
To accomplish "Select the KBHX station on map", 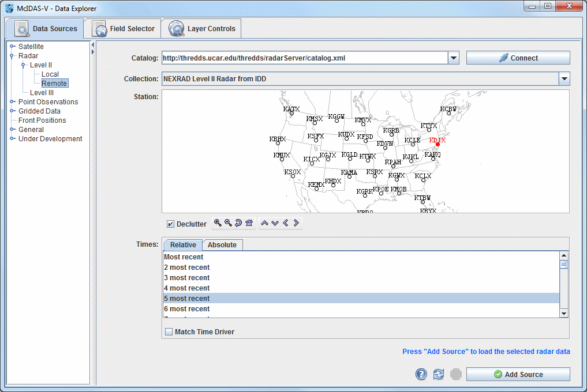I will pos(278,144).
